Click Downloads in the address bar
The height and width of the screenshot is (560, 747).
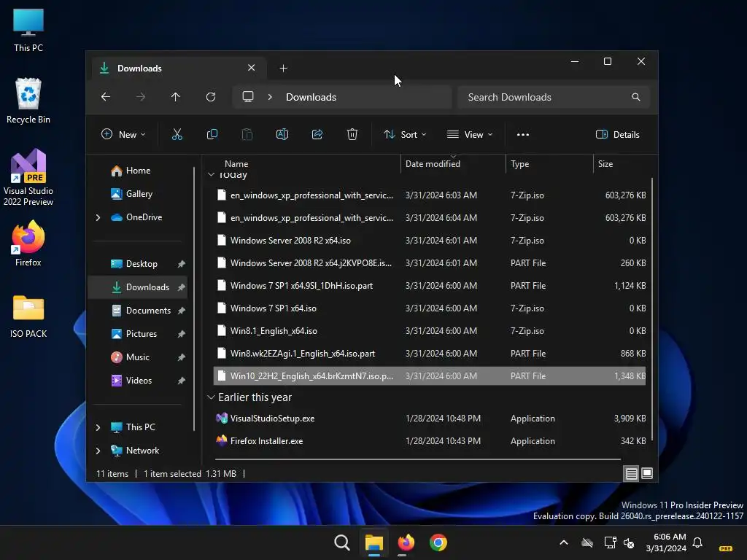(x=311, y=97)
